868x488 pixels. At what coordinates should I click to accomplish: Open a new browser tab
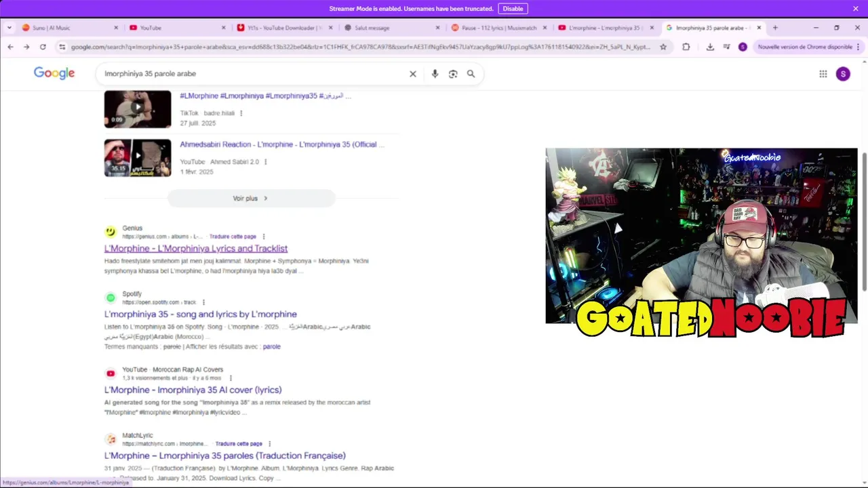[775, 28]
